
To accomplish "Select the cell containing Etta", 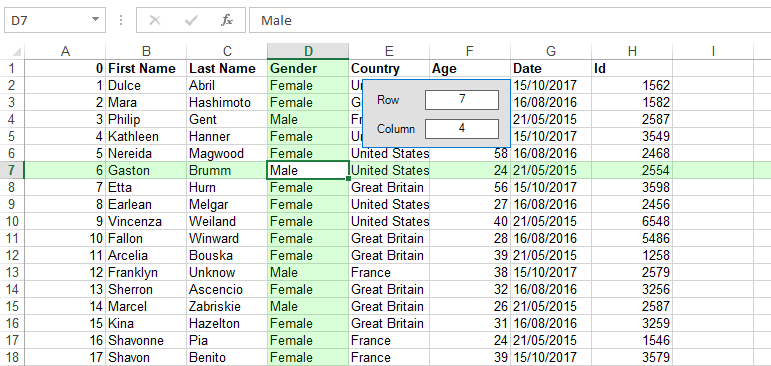I will [x=146, y=187].
